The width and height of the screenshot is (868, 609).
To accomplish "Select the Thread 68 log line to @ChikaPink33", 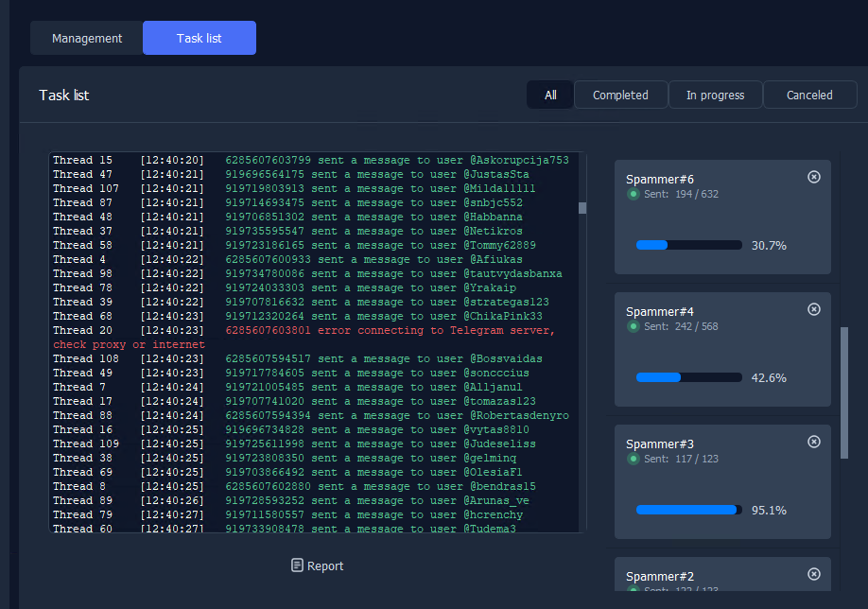I will pyautogui.click(x=298, y=316).
